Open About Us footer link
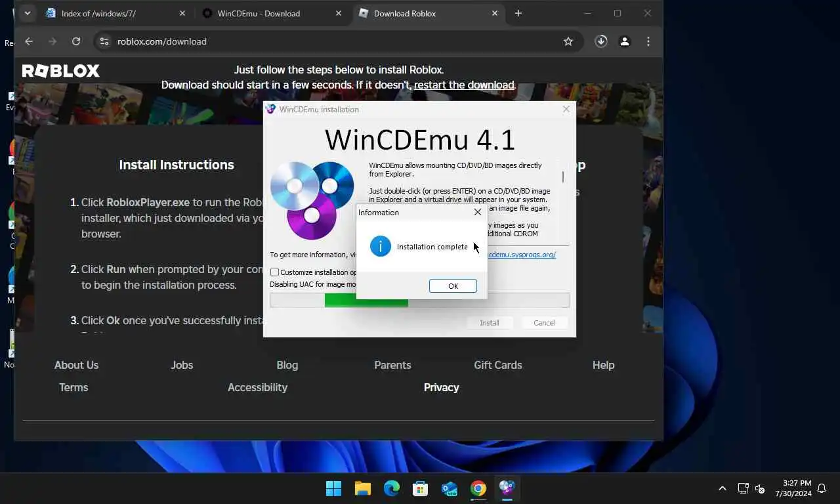 pos(76,365)
